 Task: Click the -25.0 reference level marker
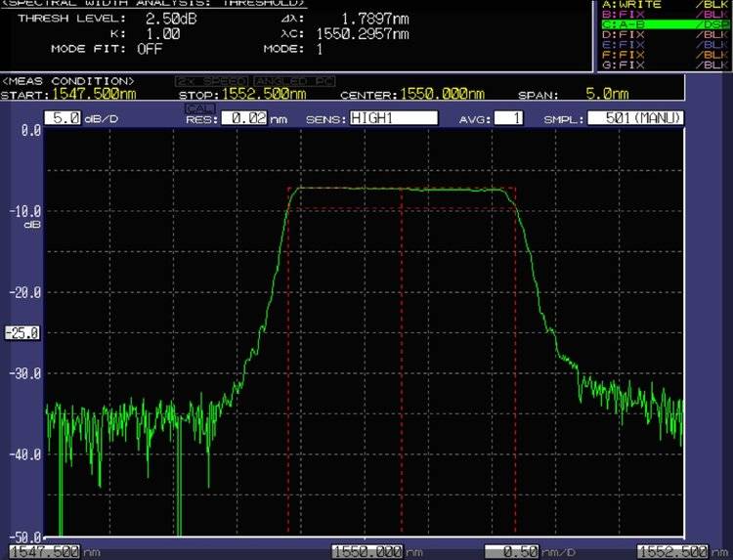tap(22, 333)
